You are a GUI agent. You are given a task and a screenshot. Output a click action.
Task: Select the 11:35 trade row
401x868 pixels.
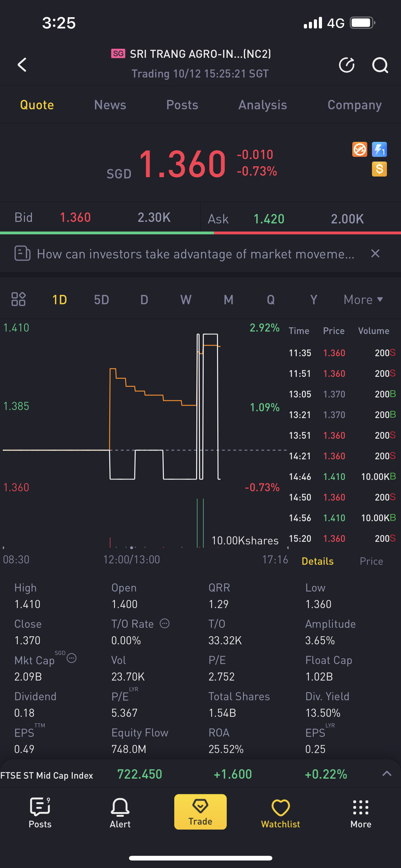pyautogui.click(x=342, y=353)
